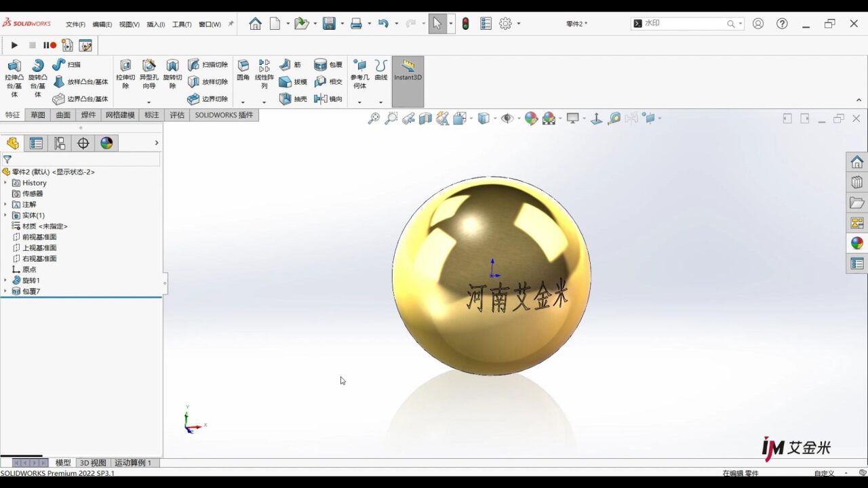Open the DisplayManager color sphere tab
The height and width of the screenshot is (488, 868).
click(x=106, y=143)
